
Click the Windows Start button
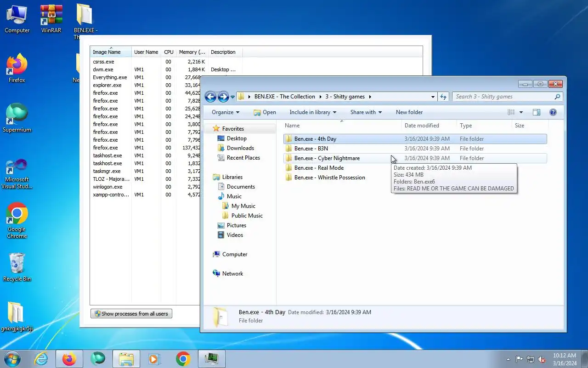(12, 359)
